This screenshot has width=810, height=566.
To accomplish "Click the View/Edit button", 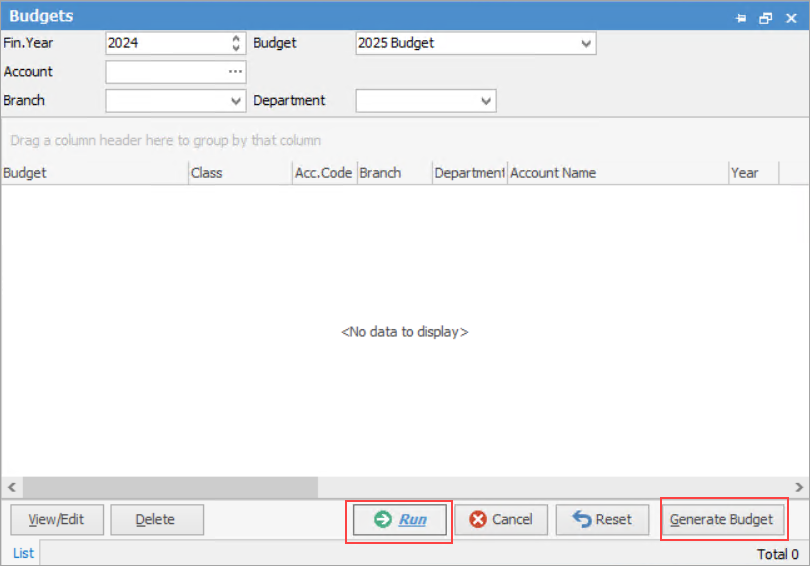I will pos(57,520).
